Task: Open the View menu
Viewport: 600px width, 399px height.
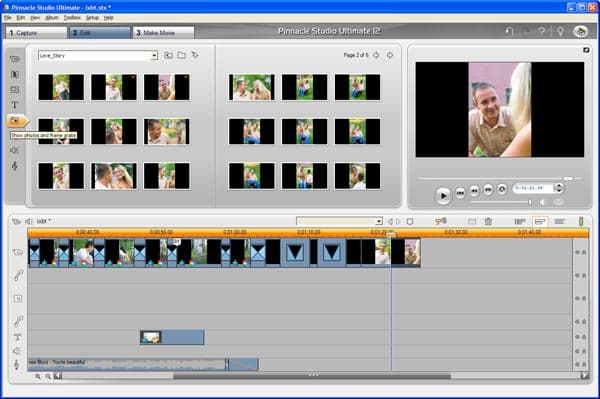Action: pyautogui.click(x=35, y=18)
